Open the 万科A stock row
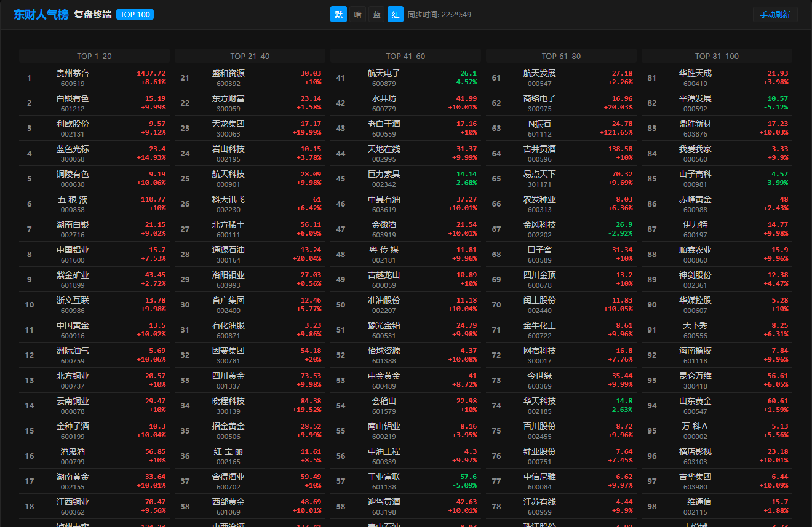Viewport: 812px width, 527px height. (717, 430)
